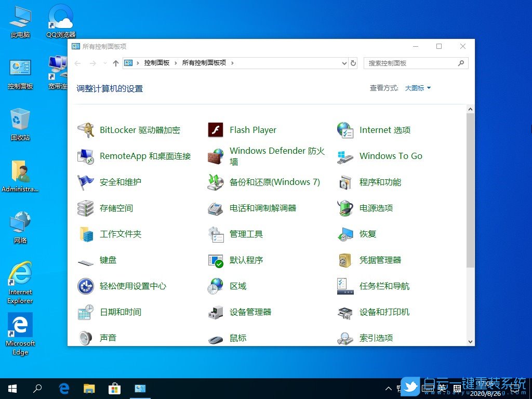Open the address bar history dropdown

click(x=344, y=63)
